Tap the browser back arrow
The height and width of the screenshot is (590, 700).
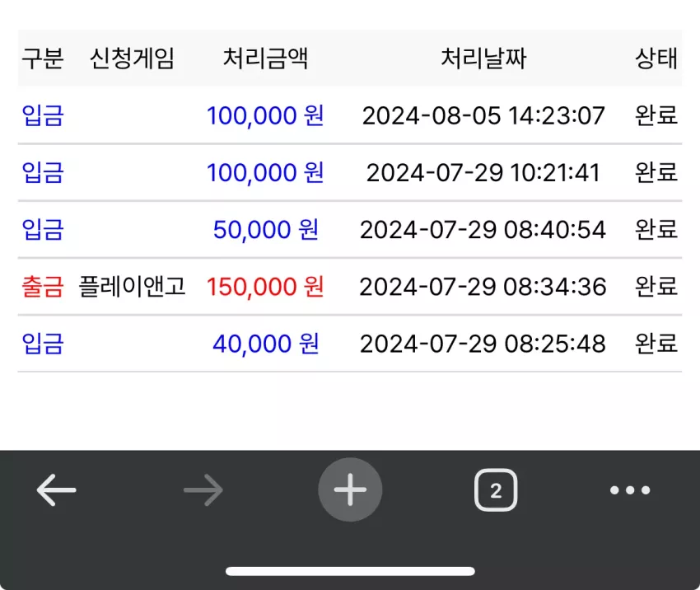(x=56, y=490)
